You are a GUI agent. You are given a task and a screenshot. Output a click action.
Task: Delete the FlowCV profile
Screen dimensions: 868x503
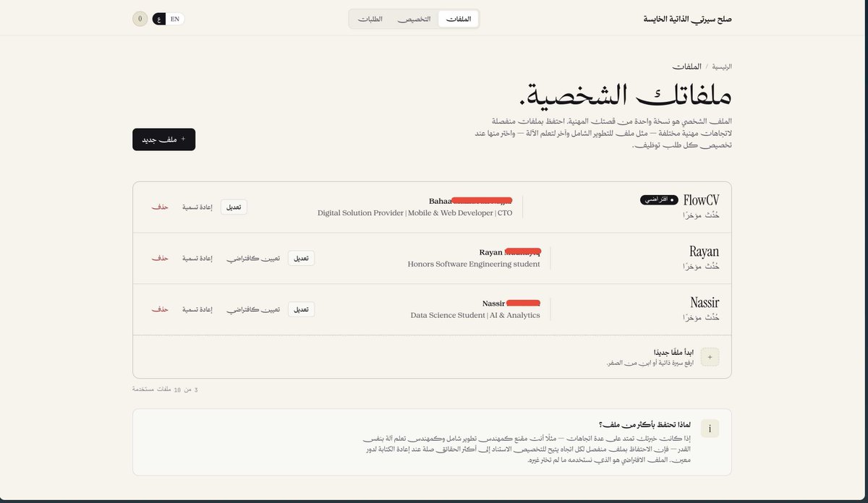point(160,207)
